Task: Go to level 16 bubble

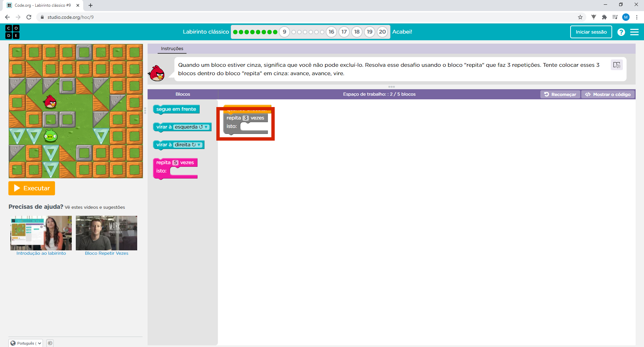Action: (x=331, y=32)
